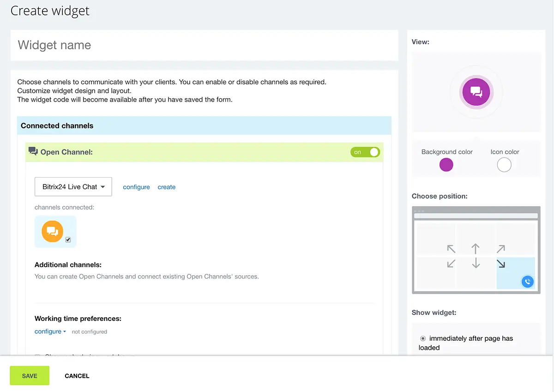The width and height of the screenshot is (554, 392).
Task: Click the Widget name input field
Action: pyautogui.click(x=204, y=45)
